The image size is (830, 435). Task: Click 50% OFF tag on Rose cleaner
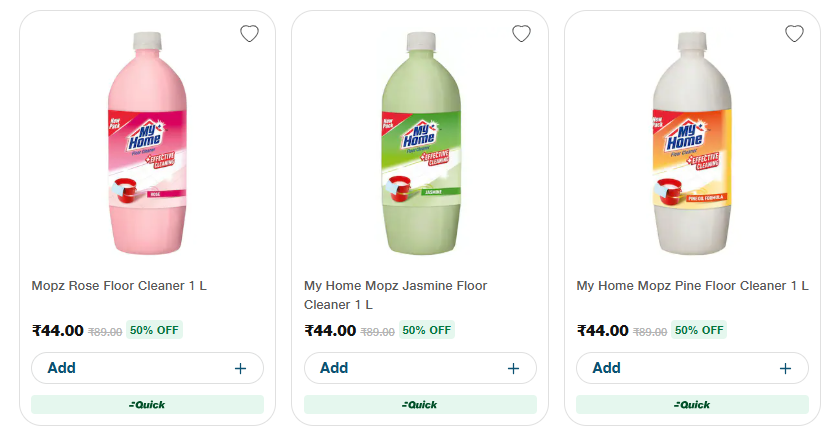pyautogui.click(x=154, y=330)
